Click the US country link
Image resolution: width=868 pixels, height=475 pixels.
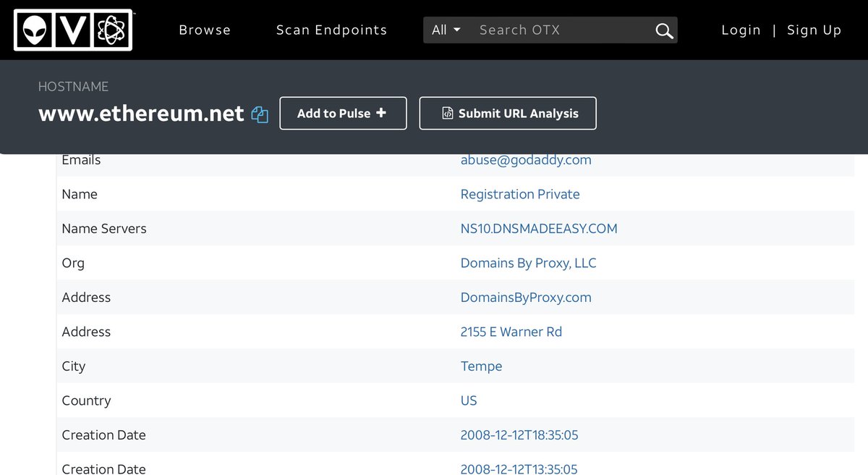click(469, 400)
